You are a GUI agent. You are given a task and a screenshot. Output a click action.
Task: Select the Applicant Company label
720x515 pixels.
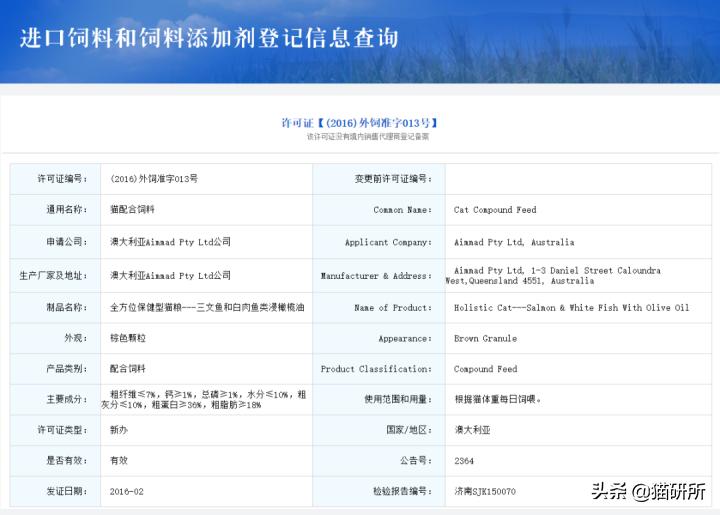[388, 242]
